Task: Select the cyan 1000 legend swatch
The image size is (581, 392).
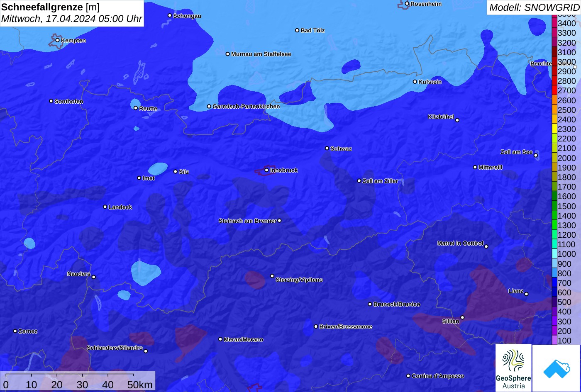Action: click(x=554, y=254)
